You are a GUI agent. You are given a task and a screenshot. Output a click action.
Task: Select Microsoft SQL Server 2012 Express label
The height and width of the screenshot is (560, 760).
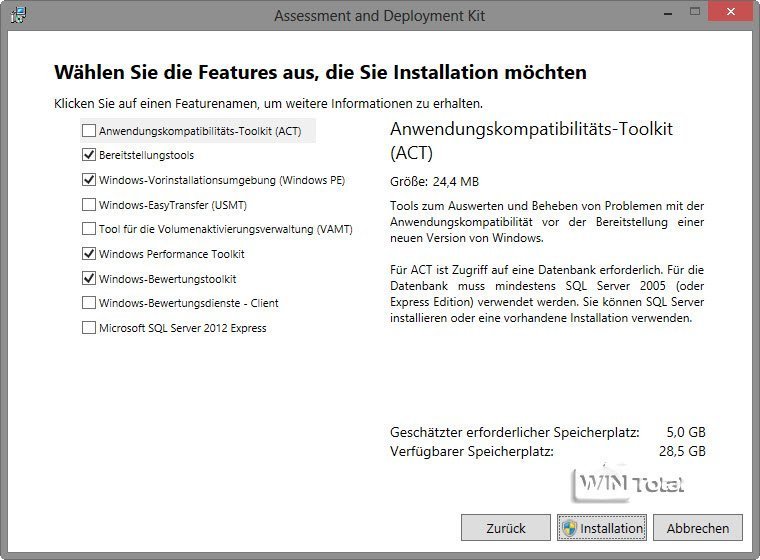[x=183, y=328]
